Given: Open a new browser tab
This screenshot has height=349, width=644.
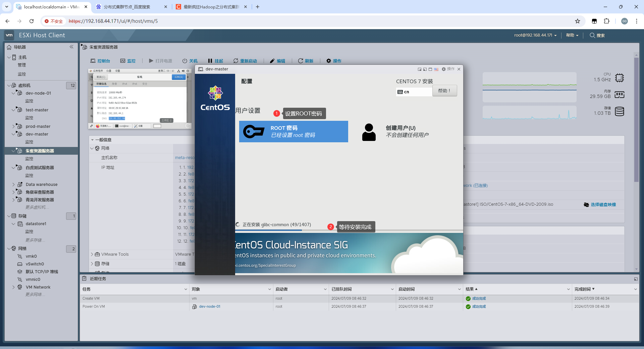Looking at the screenshot, I should click(258, 7).
